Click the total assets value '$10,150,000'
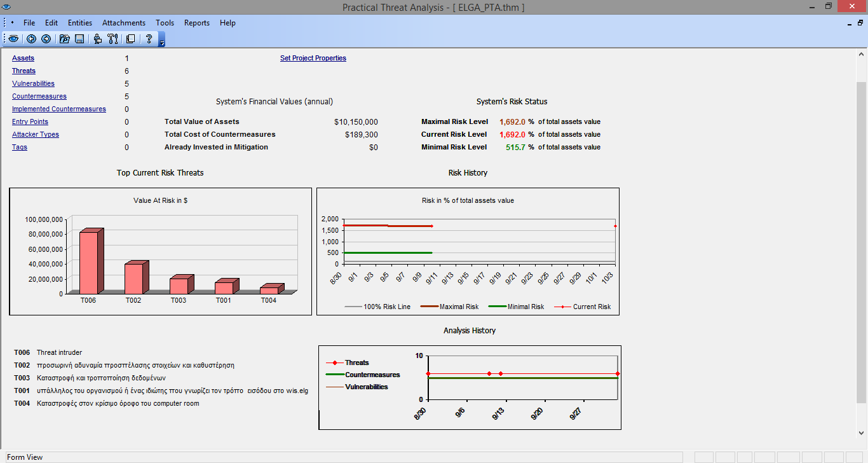 coord(356,121)
